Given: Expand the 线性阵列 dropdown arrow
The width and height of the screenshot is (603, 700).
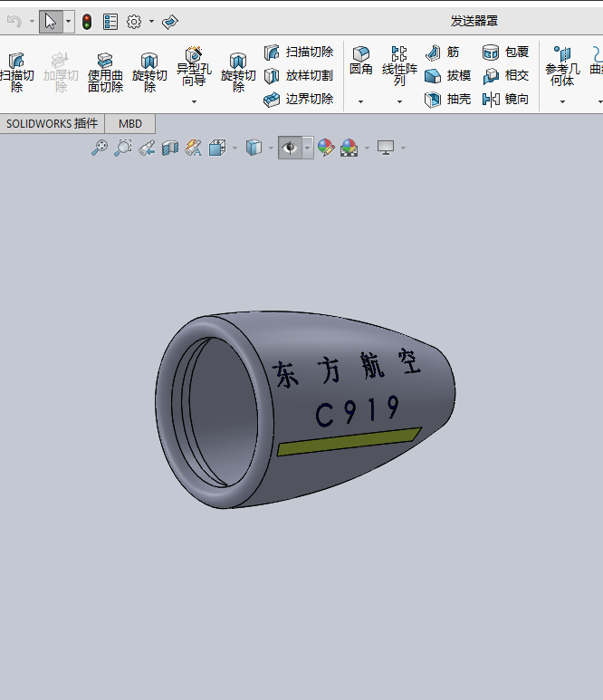Looking at the screenshot, I should [x=399, y=101].
